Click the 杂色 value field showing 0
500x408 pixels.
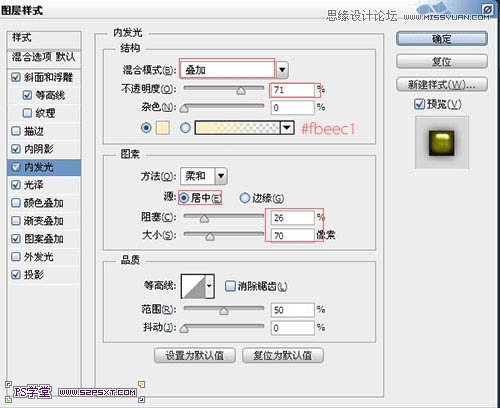click(x=292, y=108)
